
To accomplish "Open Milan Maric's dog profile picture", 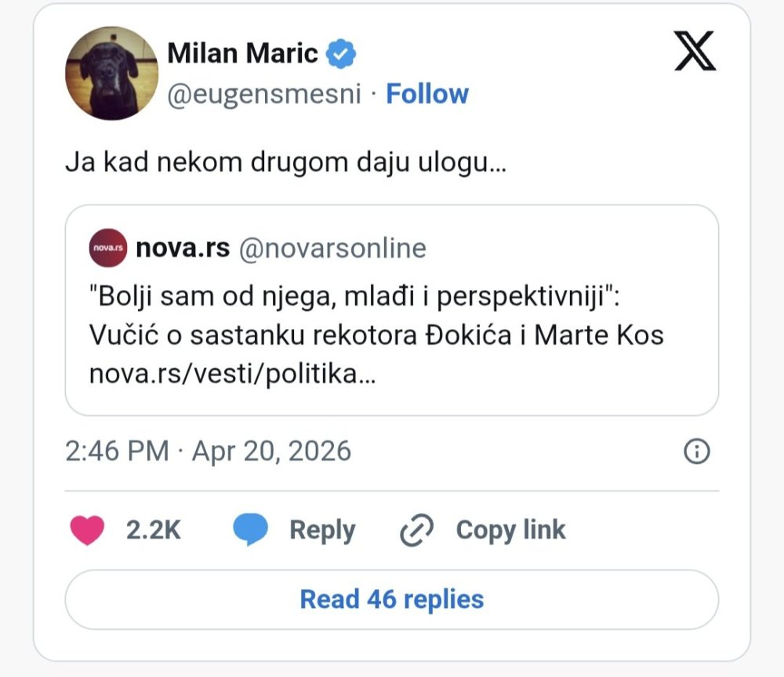I will 111,73.
